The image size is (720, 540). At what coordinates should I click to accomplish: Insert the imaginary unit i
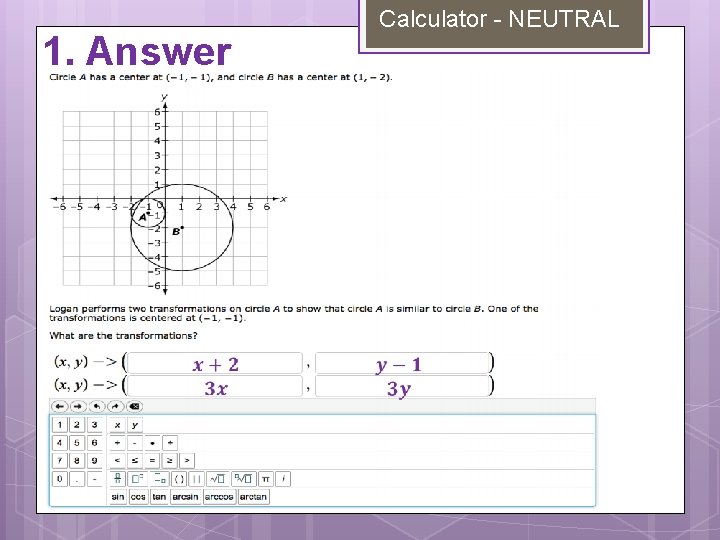[283, 479]
